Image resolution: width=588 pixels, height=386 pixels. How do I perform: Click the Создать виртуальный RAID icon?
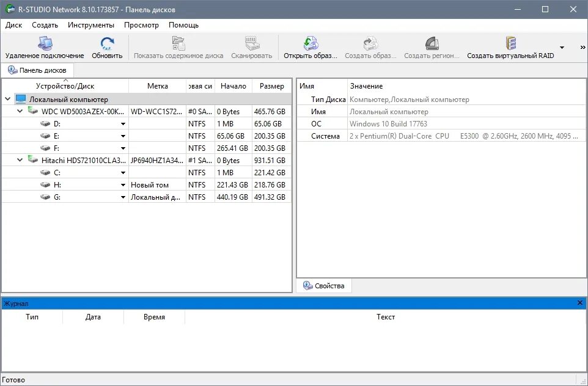[510, 43]
